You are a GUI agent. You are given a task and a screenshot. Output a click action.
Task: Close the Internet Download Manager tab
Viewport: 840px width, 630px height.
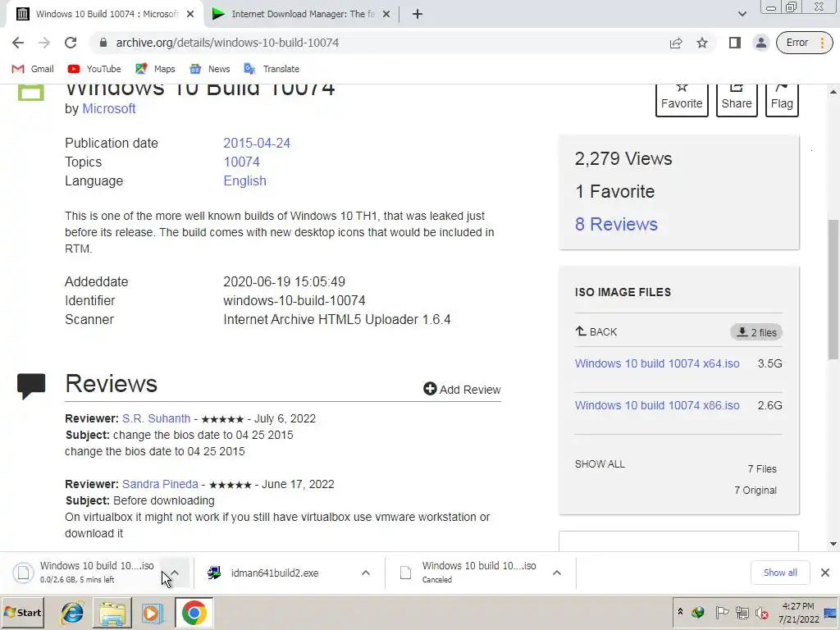pyautogui.click(x=386, y=15)
